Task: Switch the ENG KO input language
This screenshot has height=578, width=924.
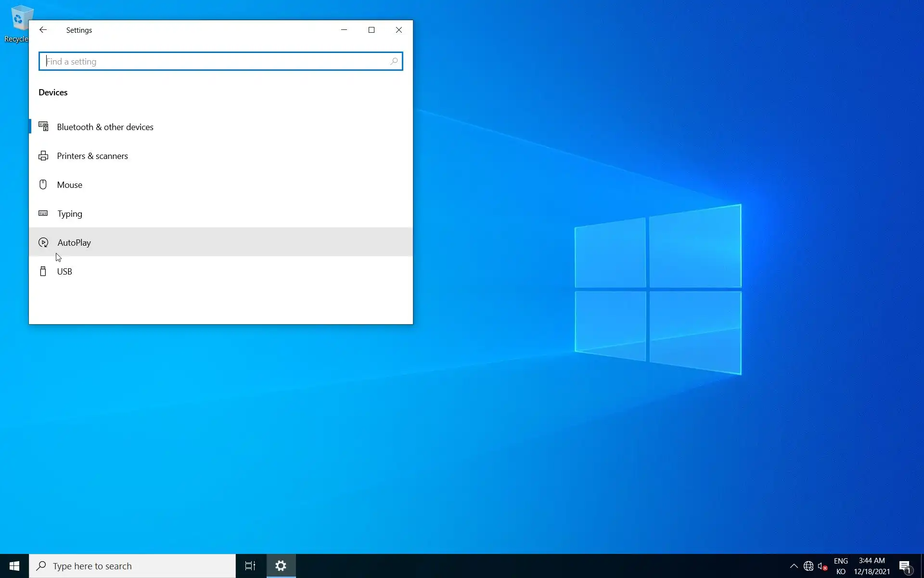Action: click(x=841, y=566)
